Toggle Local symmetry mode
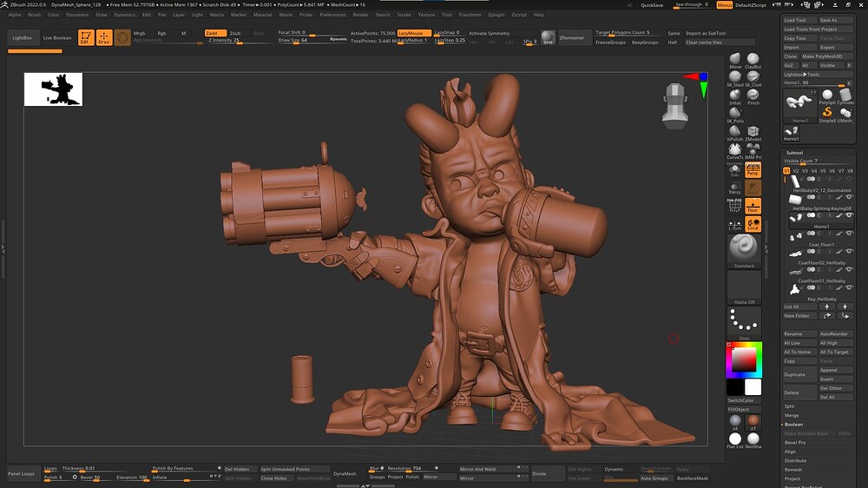The image size is (868, 488). (x=753, y=224)
